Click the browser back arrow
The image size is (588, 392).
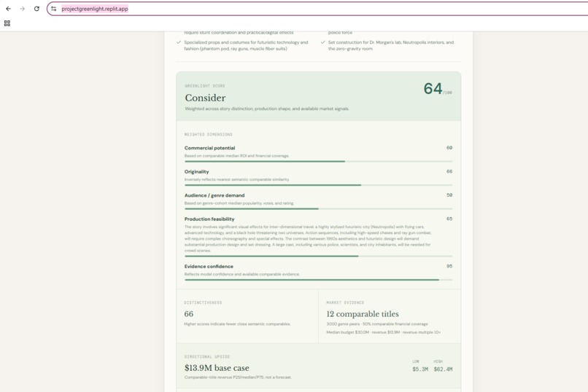tap(8, 9)
